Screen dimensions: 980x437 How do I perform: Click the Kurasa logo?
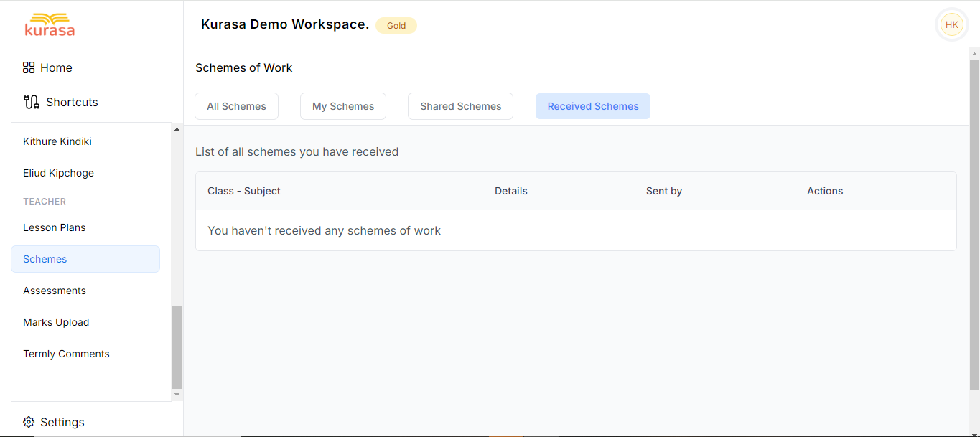[x=50, y=24]
